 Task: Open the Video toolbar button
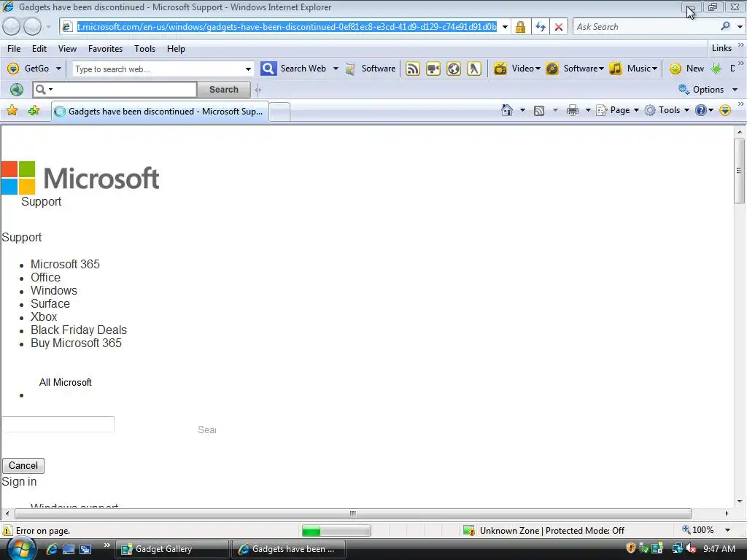pyautogui.click(x=516, y=69)
